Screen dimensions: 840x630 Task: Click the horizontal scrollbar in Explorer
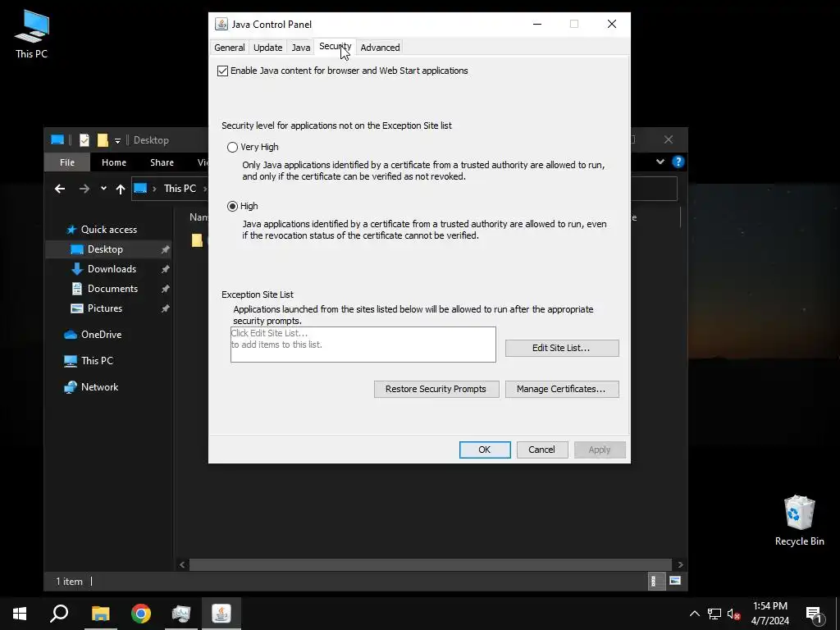[430, 564]
